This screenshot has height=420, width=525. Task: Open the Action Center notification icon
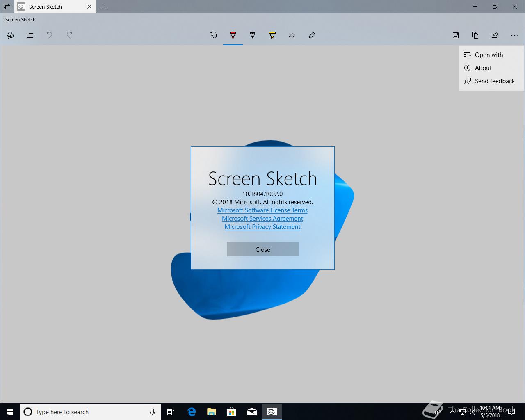(511, 412)
